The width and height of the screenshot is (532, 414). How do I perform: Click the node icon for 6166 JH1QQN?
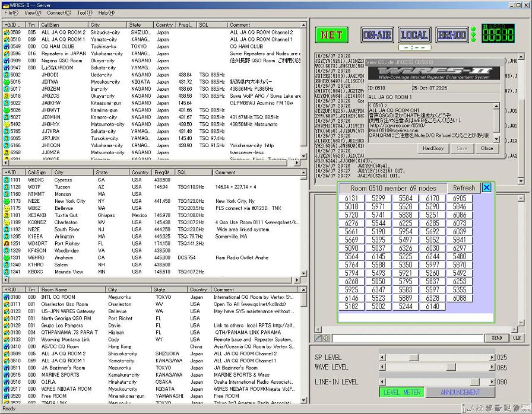pyautogui.click(x=7, y=145)
